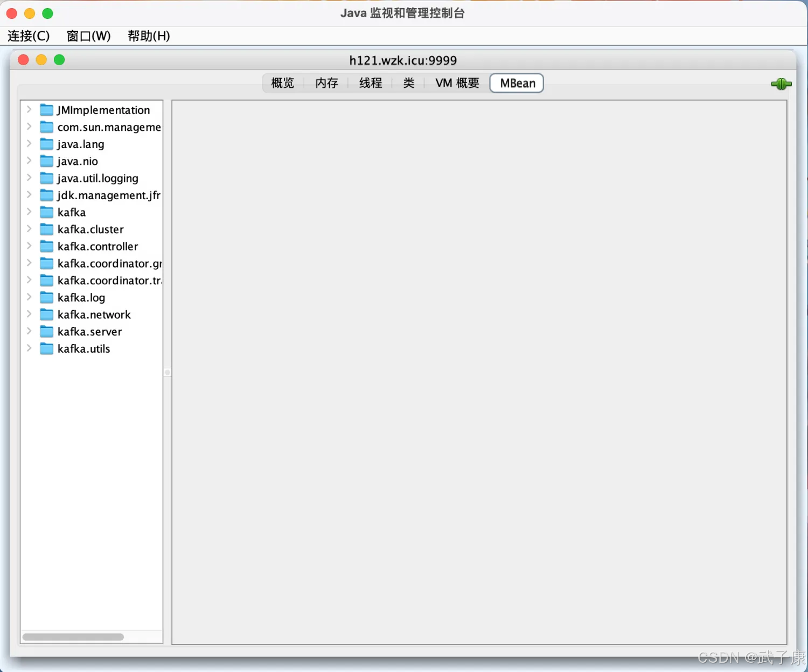The width and height of the screenshot is (808, 672).
Task: Click the kafka.log folder icon
Action: tap(47, 297)
